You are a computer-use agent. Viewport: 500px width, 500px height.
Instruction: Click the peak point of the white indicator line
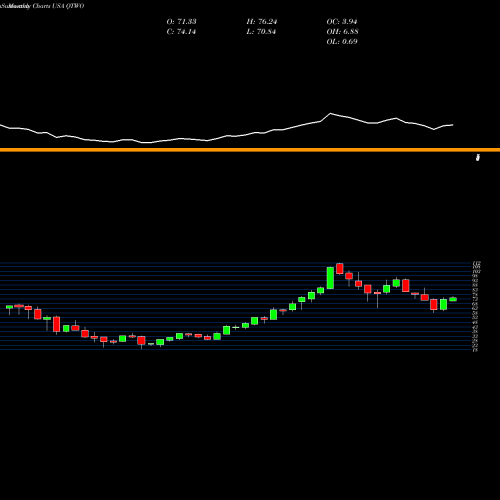point(331,114)
